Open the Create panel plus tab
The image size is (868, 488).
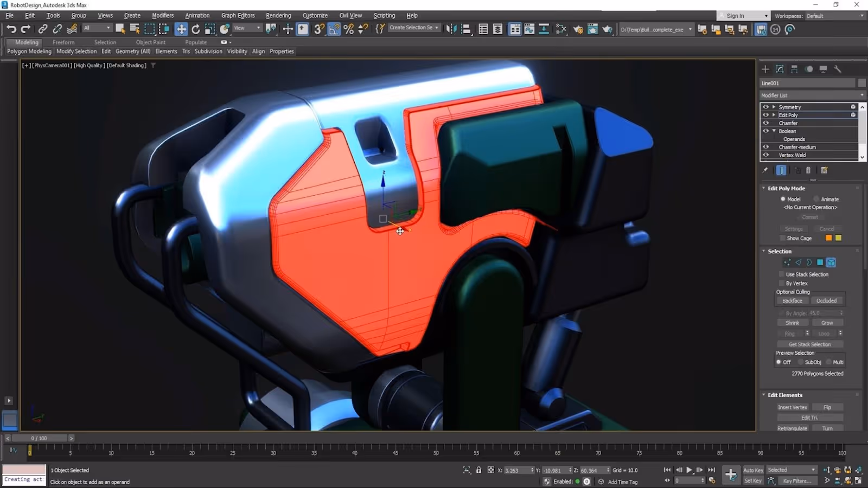coord(765,69)
